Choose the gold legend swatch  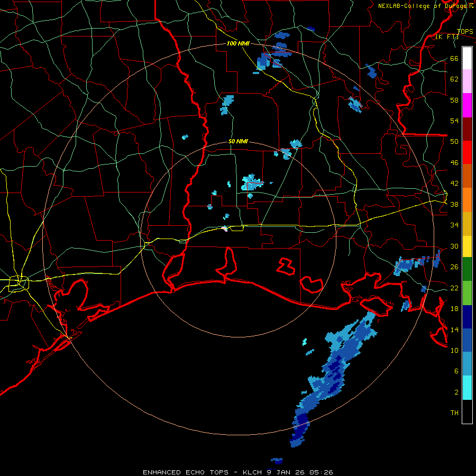coord(467,224)
